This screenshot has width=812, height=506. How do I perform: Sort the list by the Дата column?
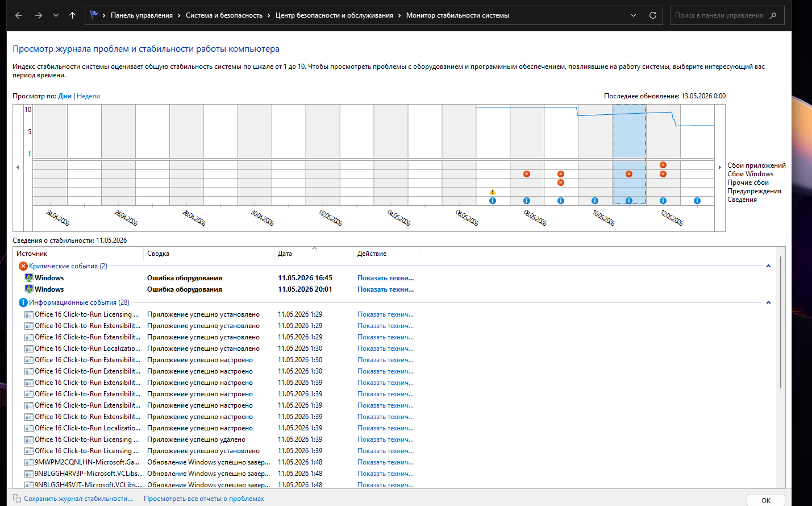tap(314, 254)
